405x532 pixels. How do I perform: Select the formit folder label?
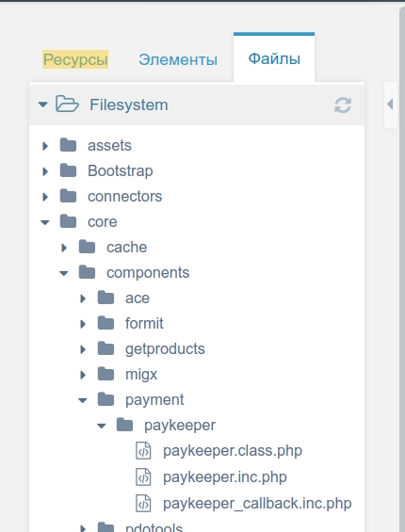click(x=144, y=323)
